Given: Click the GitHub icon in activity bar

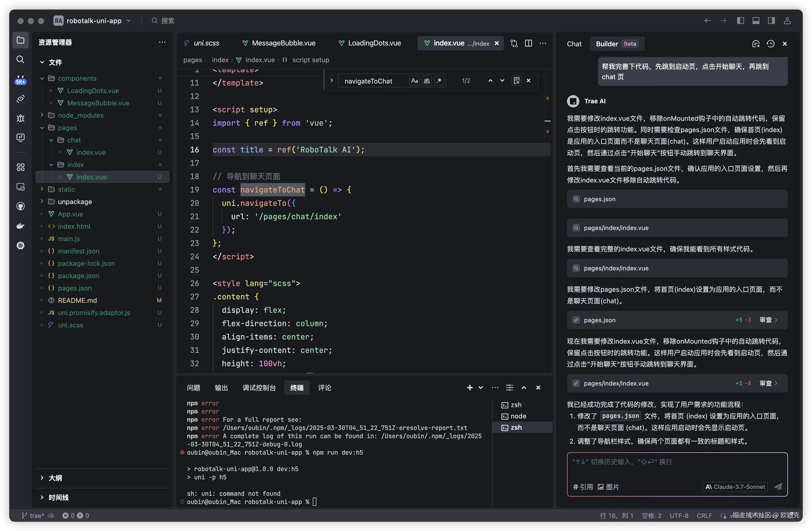Looking at the screenshot, I should [21, 206].
